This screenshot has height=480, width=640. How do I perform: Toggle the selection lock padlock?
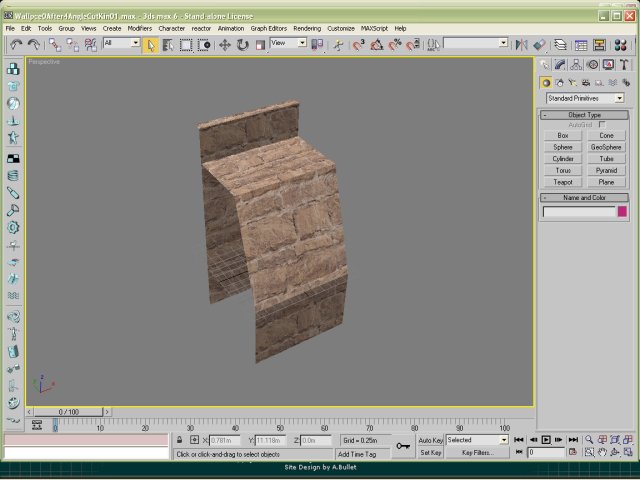coord(179,440)
